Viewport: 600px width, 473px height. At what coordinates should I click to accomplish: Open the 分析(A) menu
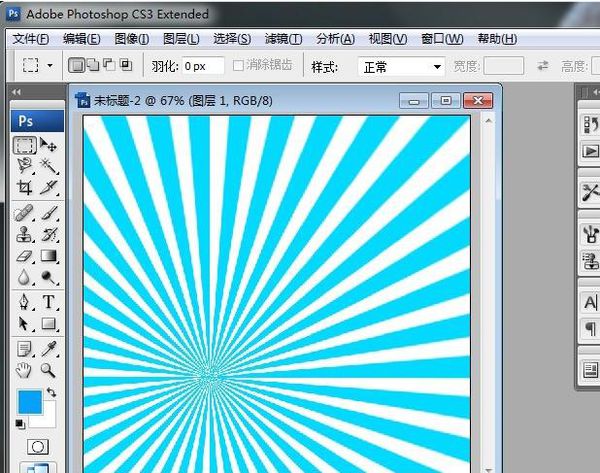pos(335,39)
